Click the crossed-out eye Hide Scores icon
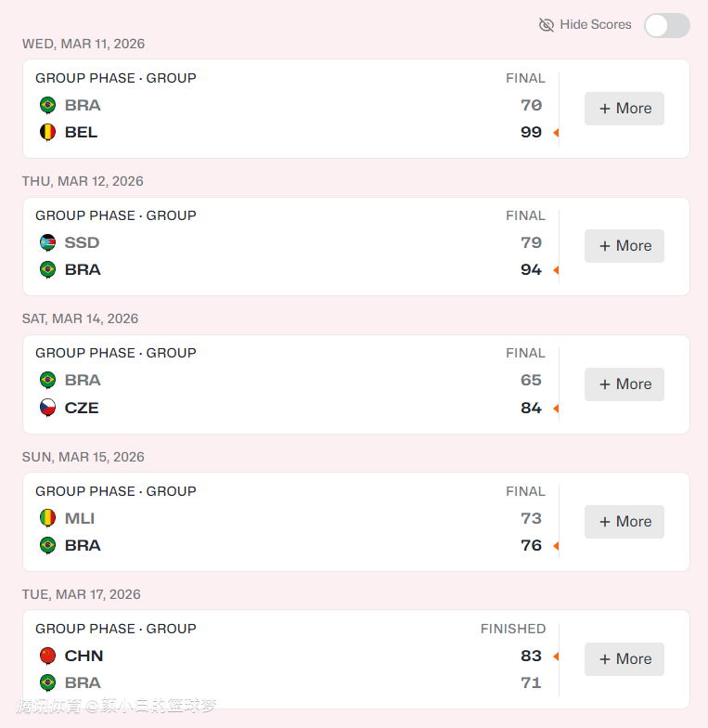The width and height of the screenshot is (708, 728). point(547,25)
